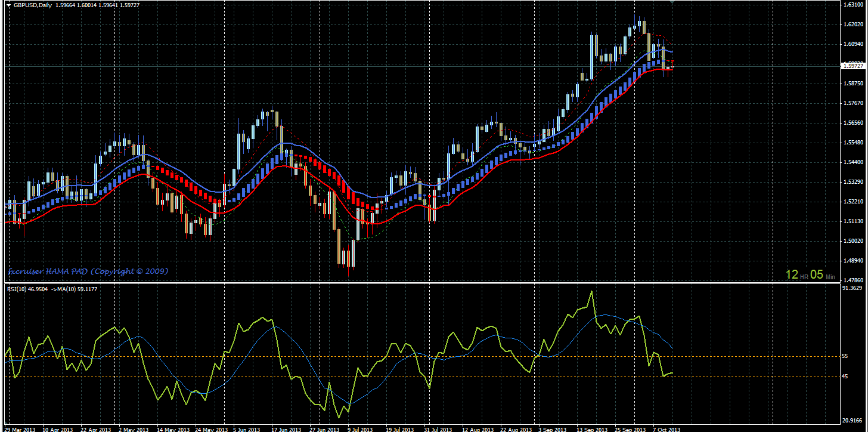
Task: Click price axis value 1.58750
Action: click(854, 84)
